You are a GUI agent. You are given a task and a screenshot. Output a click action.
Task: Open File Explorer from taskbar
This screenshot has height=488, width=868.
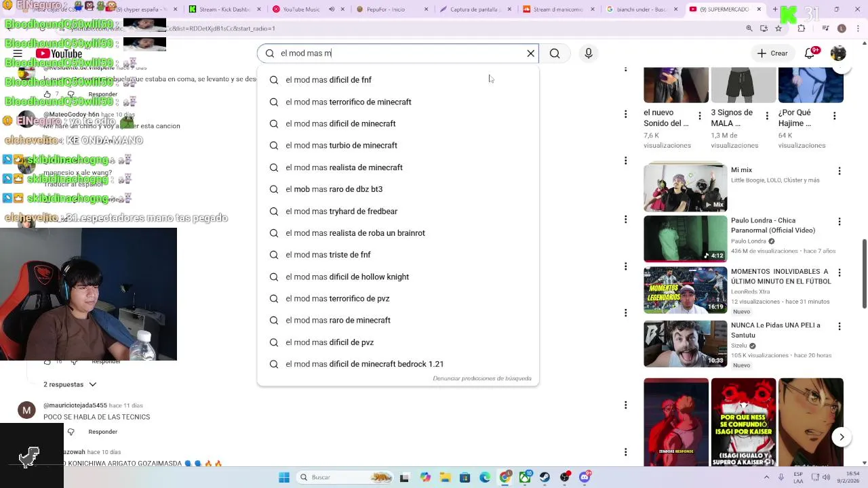pyautogui.click(x=445, y=477)
